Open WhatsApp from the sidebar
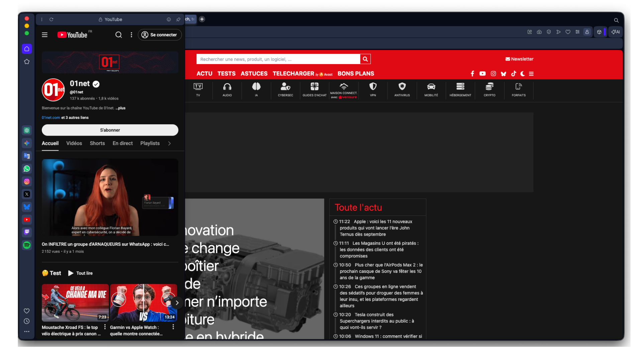Viewport: 642px width, 364px height. tap(27, 168)
